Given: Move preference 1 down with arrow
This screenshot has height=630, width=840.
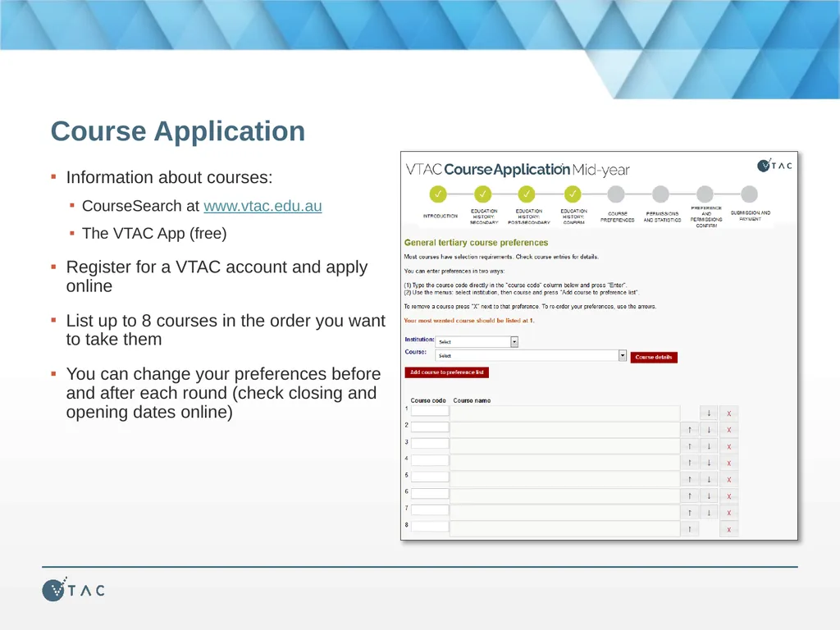Looking at the screenshot, I should [x=709, y=413].
